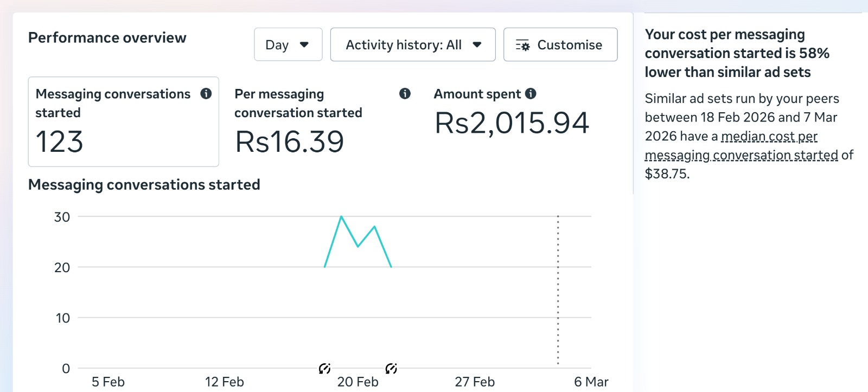Open the Day time breakdown dropdown
This screenshot has height=392, width=868.
coord(288,44)
